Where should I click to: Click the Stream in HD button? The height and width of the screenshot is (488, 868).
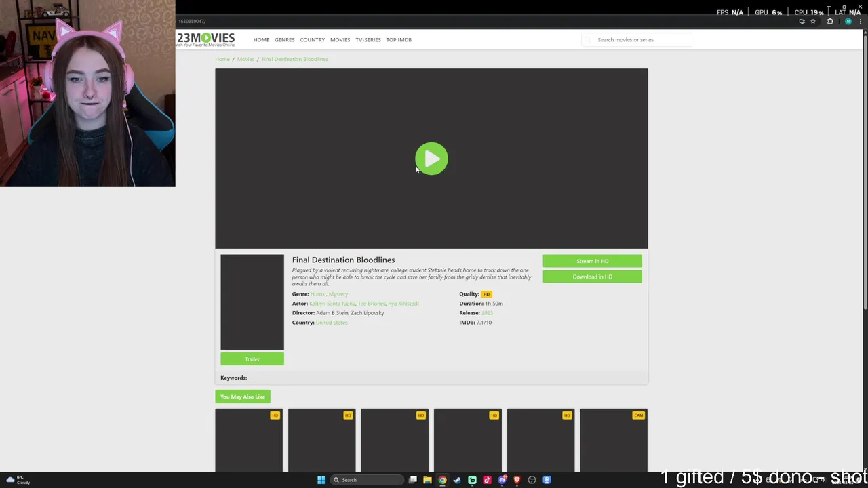coord(592,261)
